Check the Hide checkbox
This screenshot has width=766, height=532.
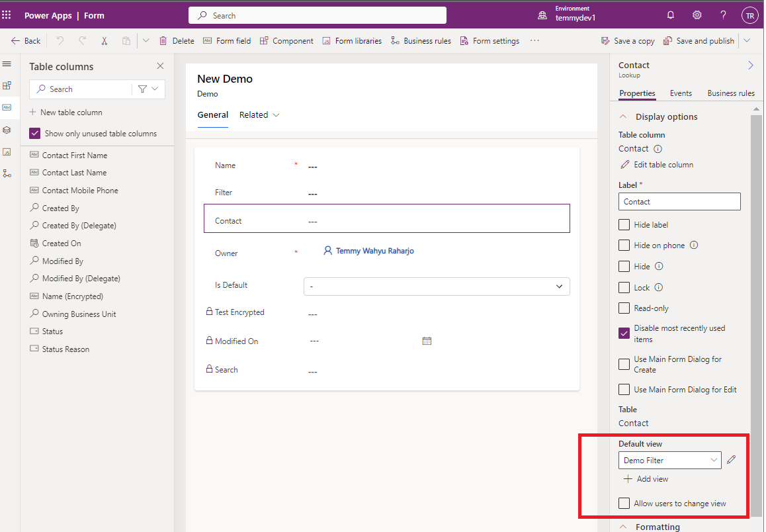point(624,266)
